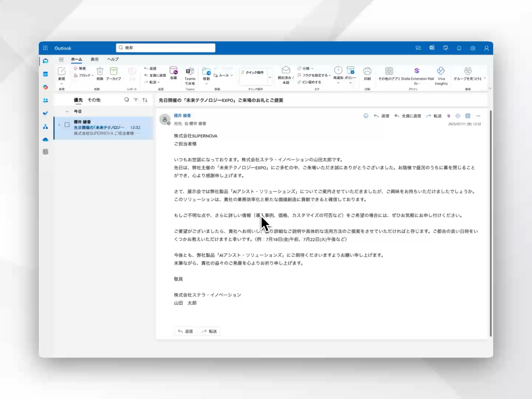Open the Calendar module in sidebar

(45, 74)
